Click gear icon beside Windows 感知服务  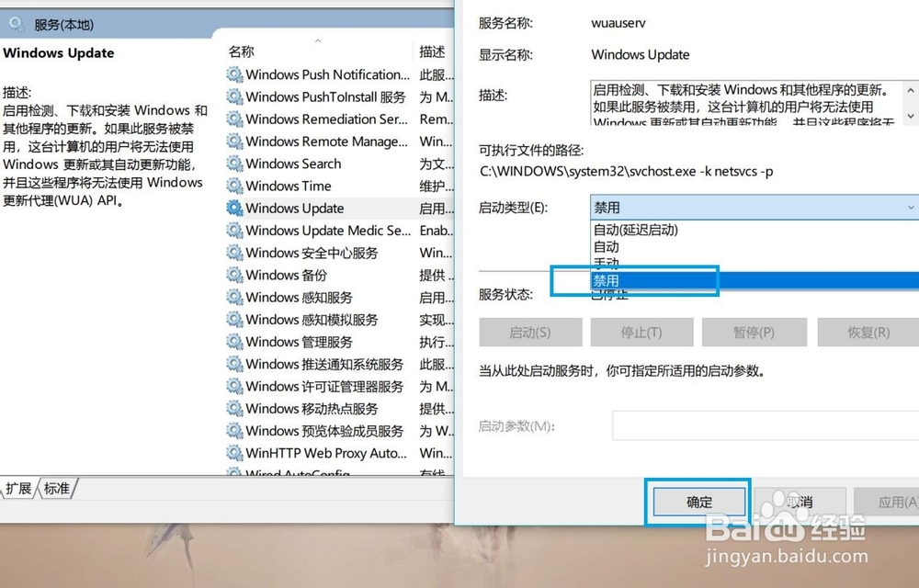point(235,297)
